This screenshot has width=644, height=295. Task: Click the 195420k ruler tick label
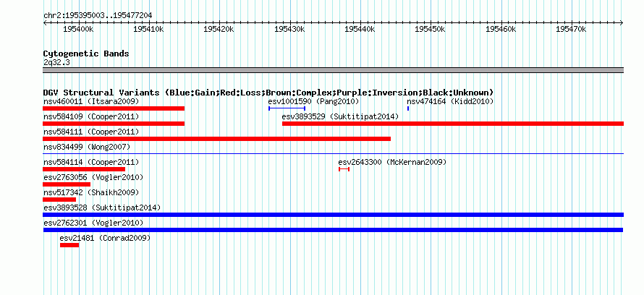click(x=219, y=30)
